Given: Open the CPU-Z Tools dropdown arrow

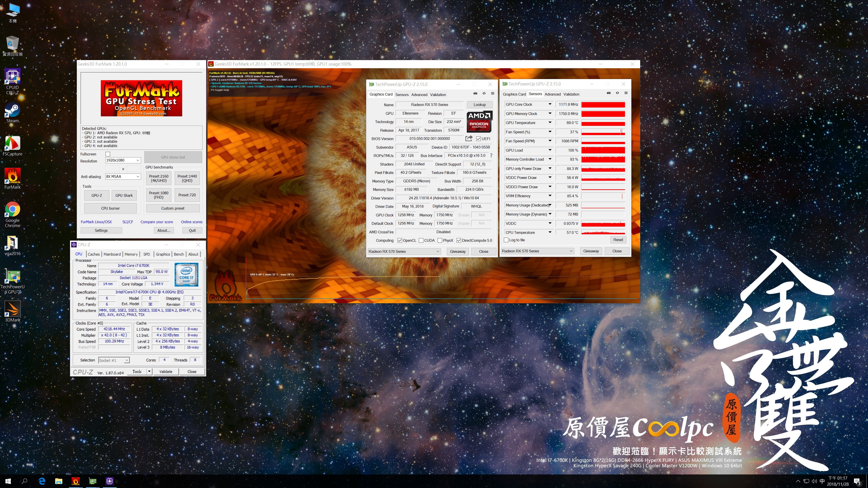Looking at the screenshot, I should tap(149, 371).
